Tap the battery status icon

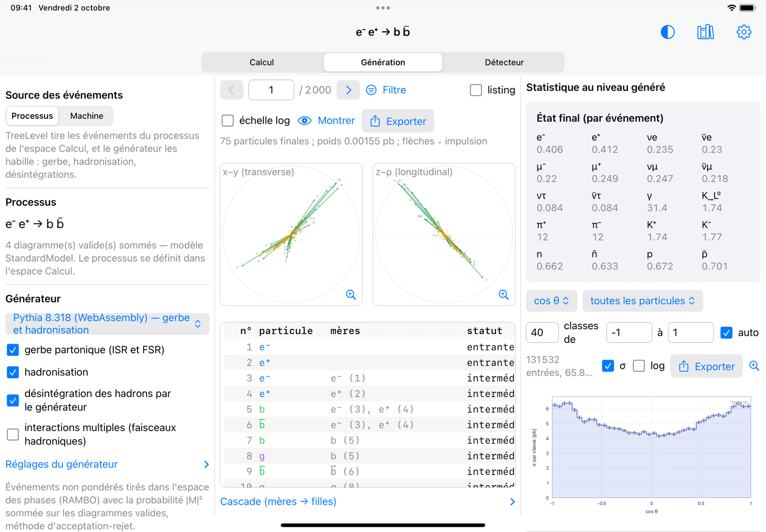[747, 8]
